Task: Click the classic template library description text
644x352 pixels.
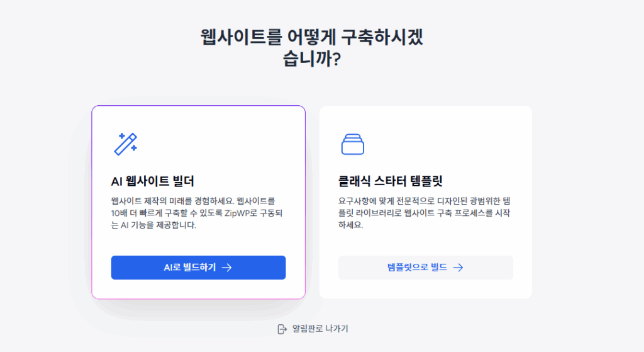Action: tap(425, 213)
